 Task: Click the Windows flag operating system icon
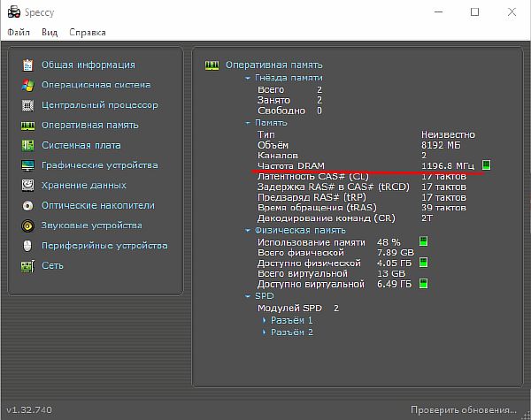27,85
